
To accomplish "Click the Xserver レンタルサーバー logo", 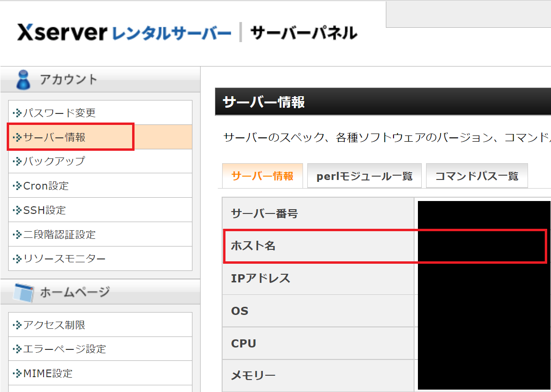I will click(124, 33).
